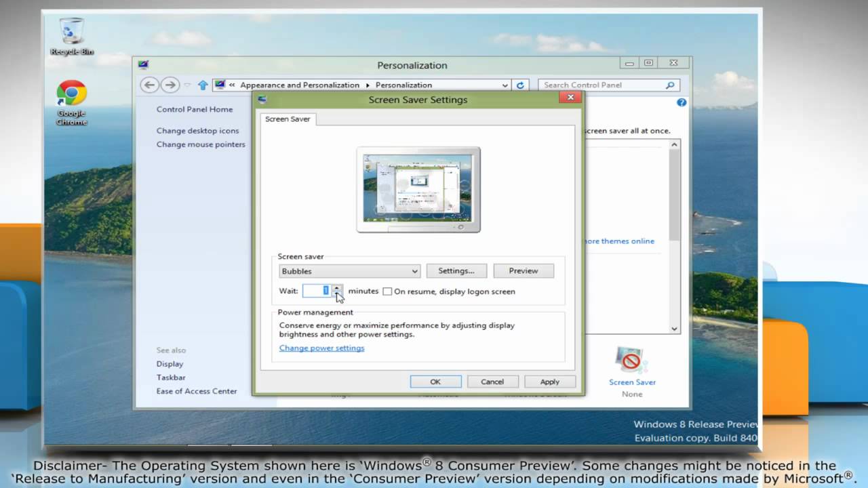Open the Change power settings link
Screen dimensions: 868x488
point(321,348)
